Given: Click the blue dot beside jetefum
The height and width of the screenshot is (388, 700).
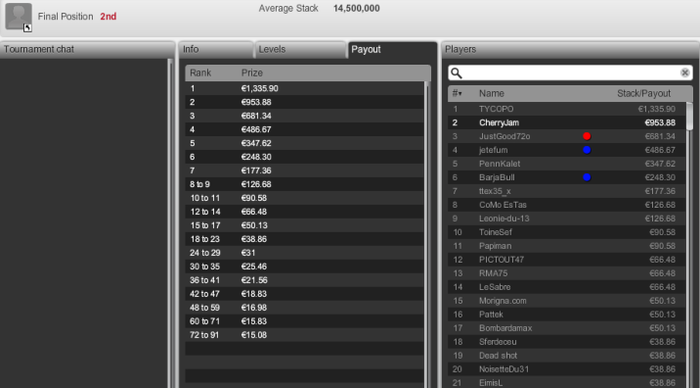Looking at the screenshot, I should click(587, 150).
